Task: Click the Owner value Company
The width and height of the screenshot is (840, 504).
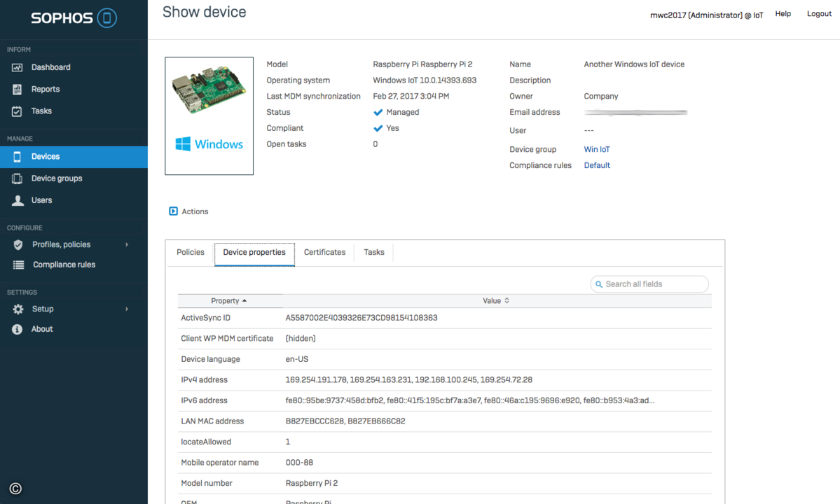Action: 601,97
